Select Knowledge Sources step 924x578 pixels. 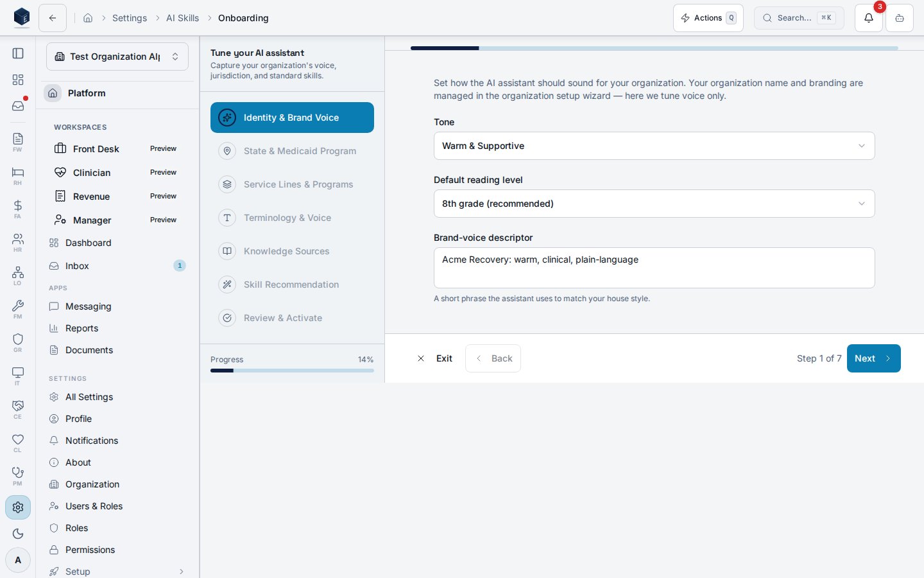[292, 251]
